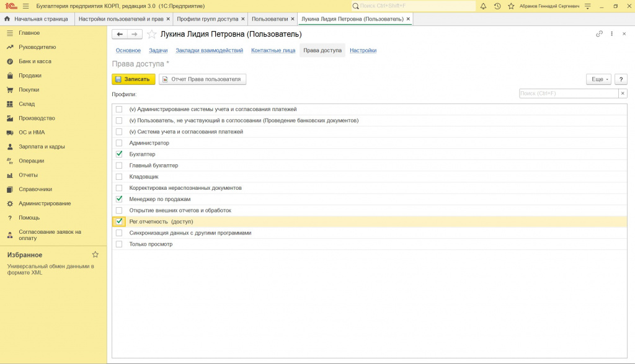Image resolution: width=635 pixels, height=364 pixels.
Task: Open the main hamburger menu in title bar
Action: (26, 6)
